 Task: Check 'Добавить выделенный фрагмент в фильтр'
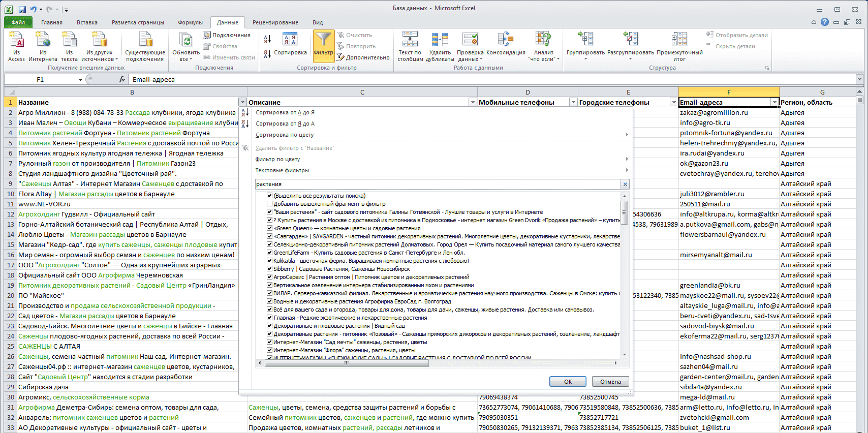tap(270, 204)
